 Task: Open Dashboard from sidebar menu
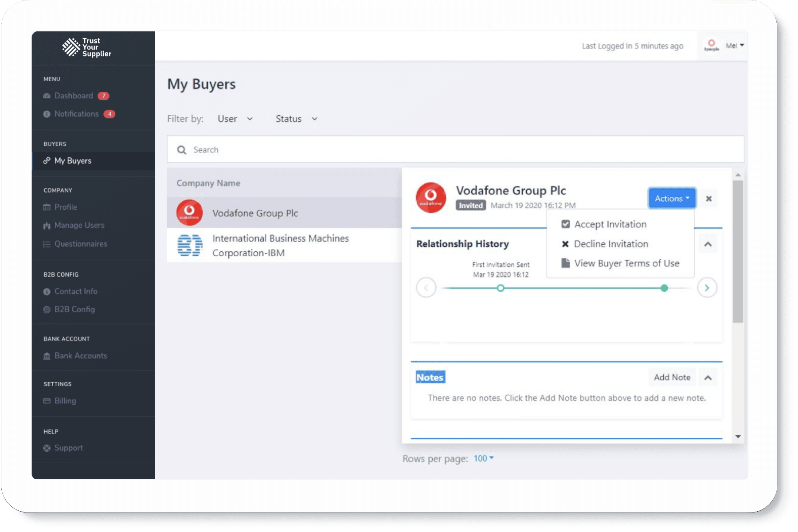tap(74, 96)
